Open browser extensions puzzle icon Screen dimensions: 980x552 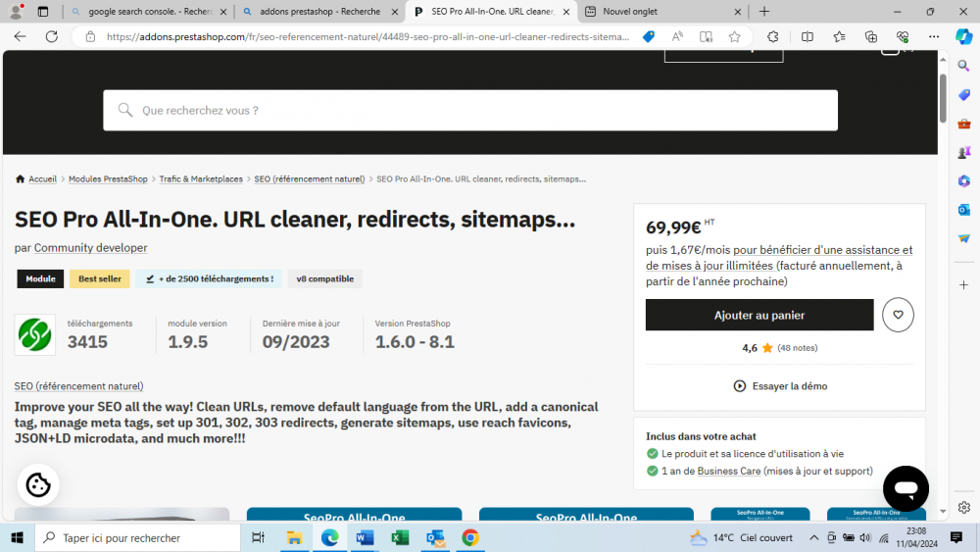(773, 37)
